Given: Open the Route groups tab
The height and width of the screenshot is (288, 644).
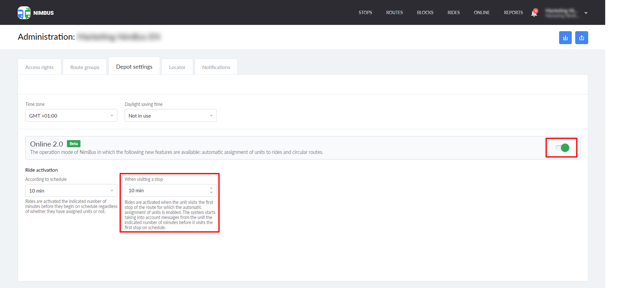Looking at the screenshot, I should [x=85, y=67].
